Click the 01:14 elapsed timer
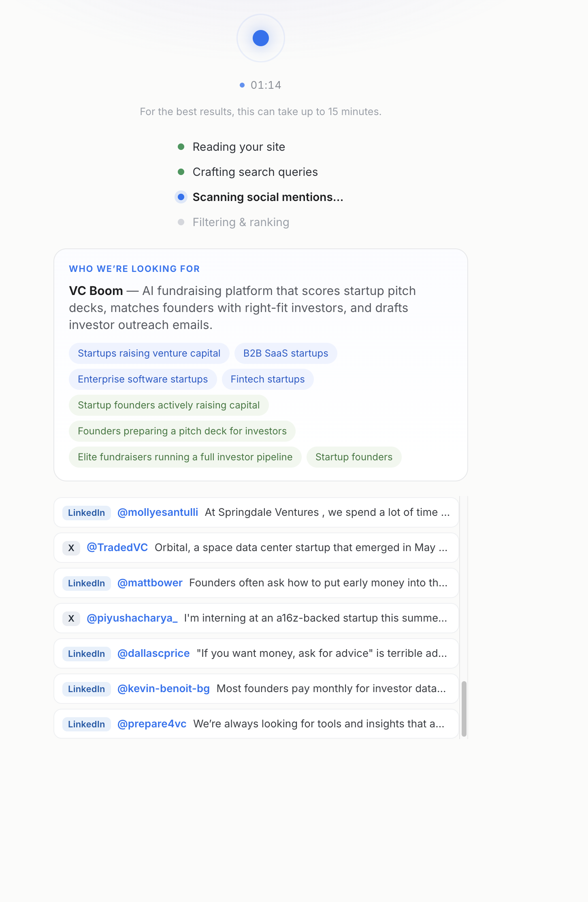This screenshot has width=588, height=902. pos(266,85)
